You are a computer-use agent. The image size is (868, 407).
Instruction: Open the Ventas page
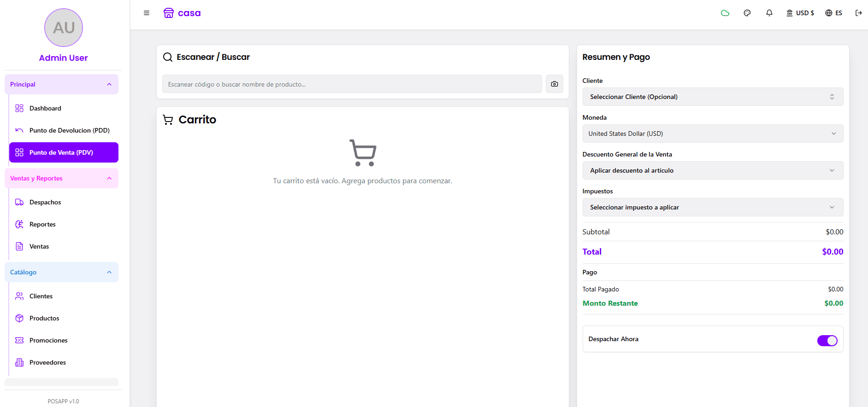(64, 246)
